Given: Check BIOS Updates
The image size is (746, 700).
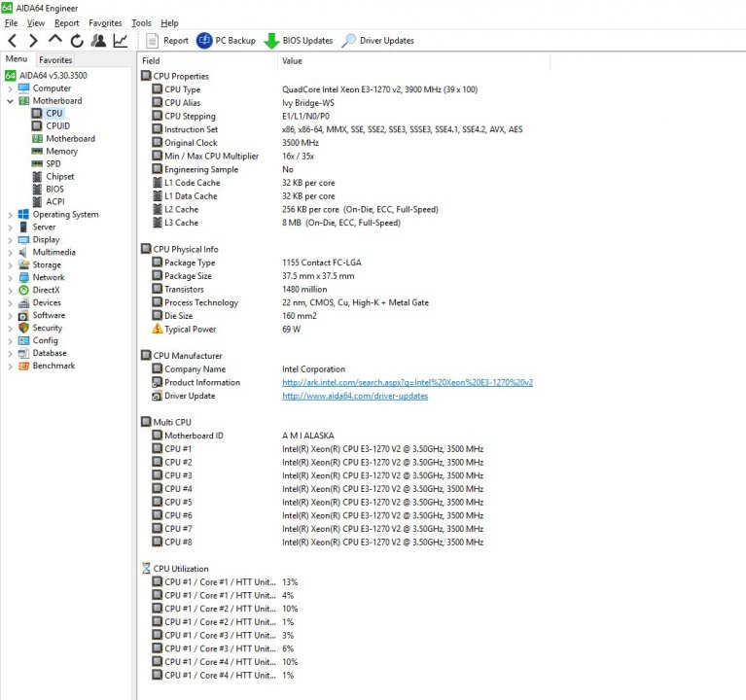Looking at the screenshot, I should [x=299, y=41].
